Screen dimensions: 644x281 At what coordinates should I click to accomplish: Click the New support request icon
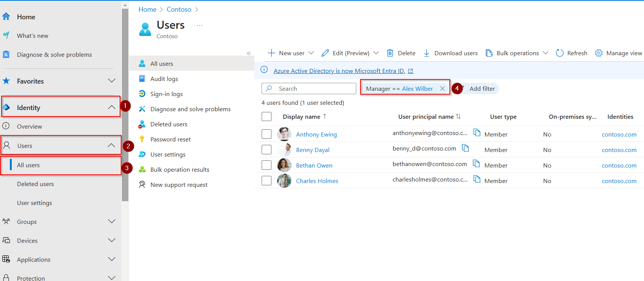pyautogui.click(x=142, y=185)
